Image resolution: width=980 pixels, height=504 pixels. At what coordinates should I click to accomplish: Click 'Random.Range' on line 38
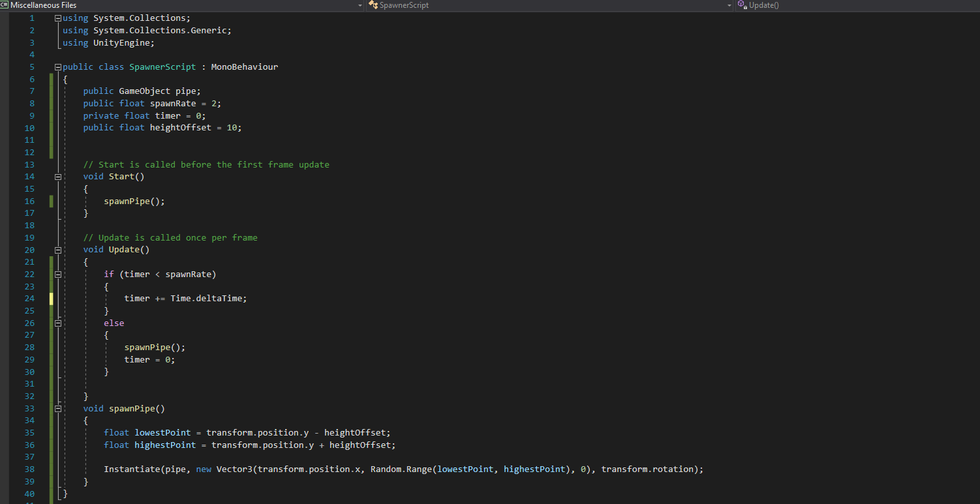coord(401,469)
